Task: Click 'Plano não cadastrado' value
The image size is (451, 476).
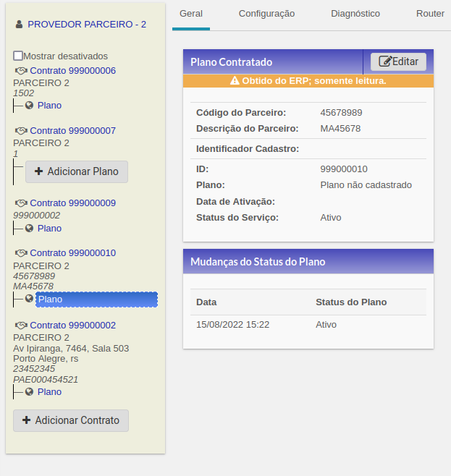Action: pyautogui.click(x=366, y=185)
